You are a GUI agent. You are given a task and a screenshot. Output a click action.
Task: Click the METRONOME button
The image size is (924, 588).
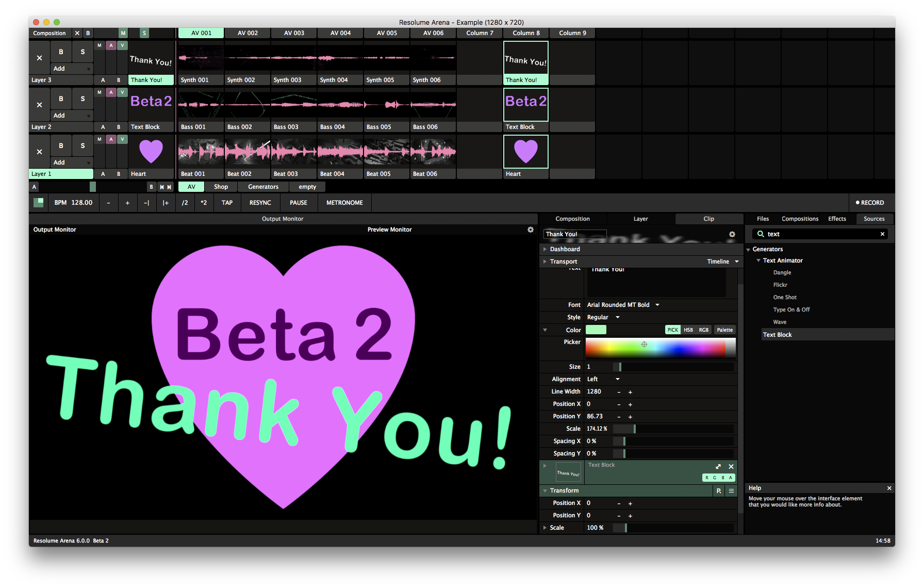pos(344,203)
